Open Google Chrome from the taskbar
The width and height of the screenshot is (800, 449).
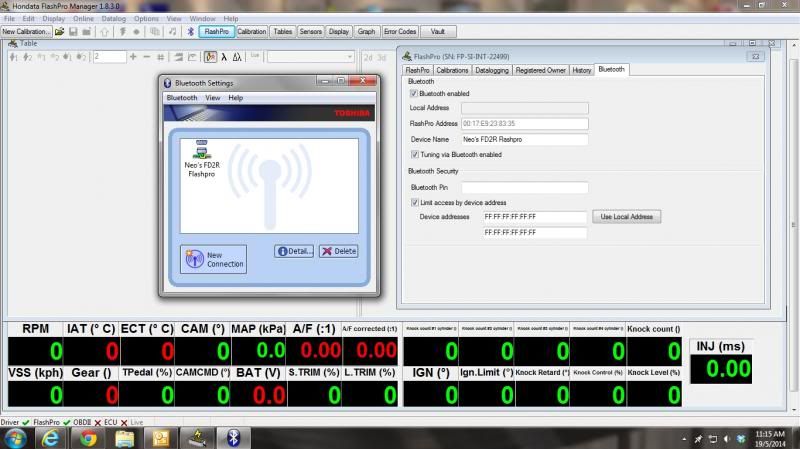(88, 438)
